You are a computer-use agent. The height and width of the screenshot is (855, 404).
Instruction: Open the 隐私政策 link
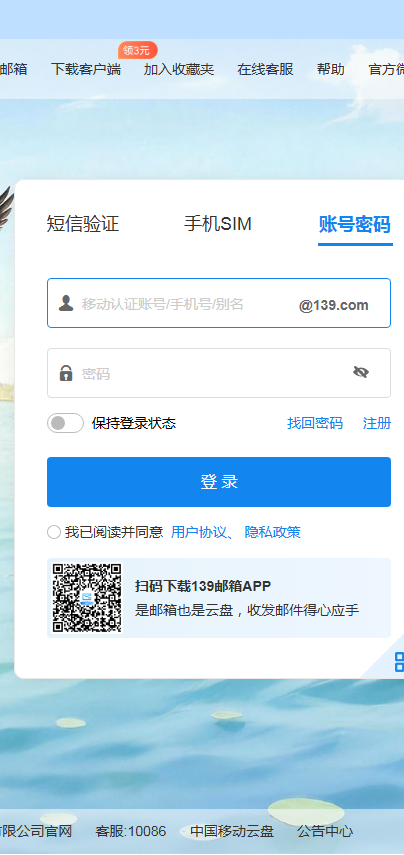click(273, 532)
